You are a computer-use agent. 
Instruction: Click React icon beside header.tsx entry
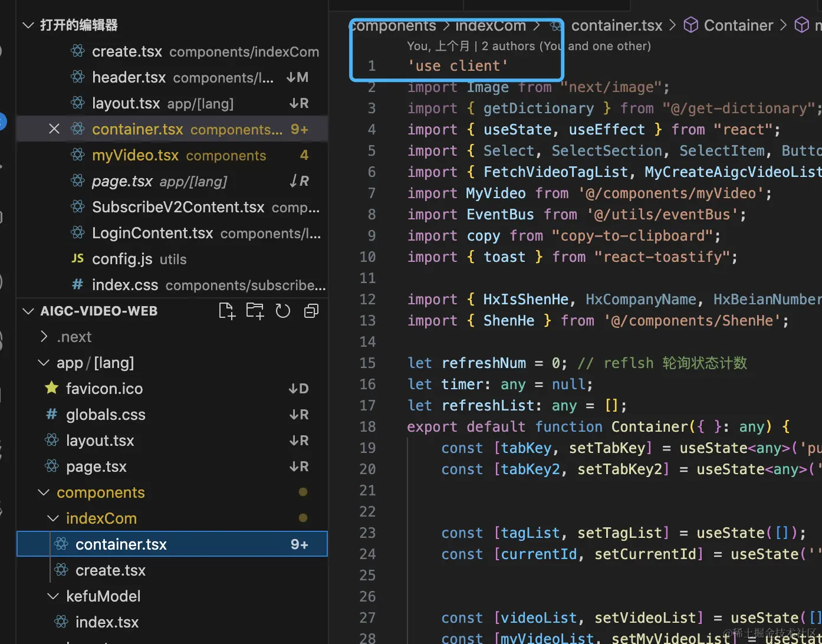click(x=78, y=77)
